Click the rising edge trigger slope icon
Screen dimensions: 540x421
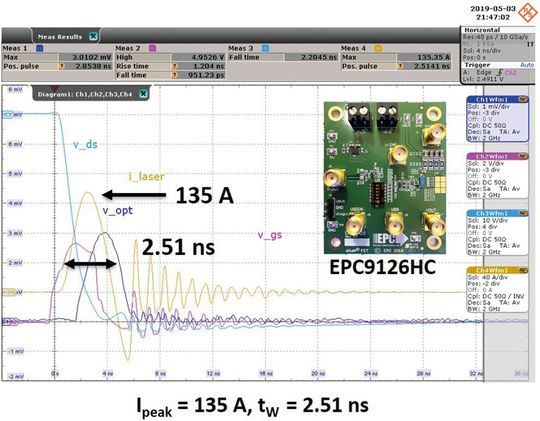[x=500, y=72]
